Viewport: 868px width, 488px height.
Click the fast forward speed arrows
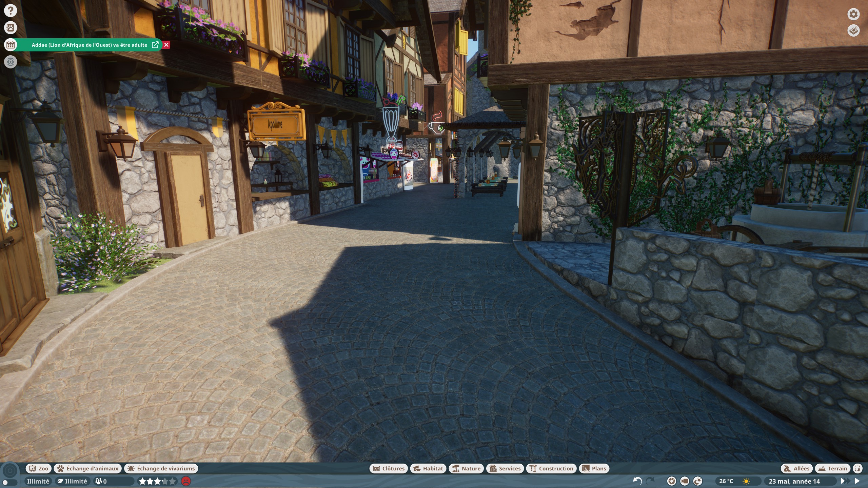pyautogui.click(x=845, y=481)
